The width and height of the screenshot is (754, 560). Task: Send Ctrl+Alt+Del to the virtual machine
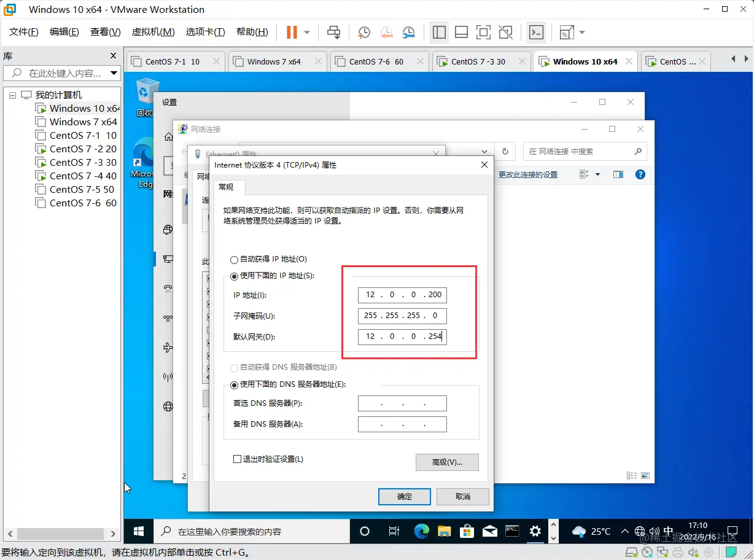click(x=333, y=32)
